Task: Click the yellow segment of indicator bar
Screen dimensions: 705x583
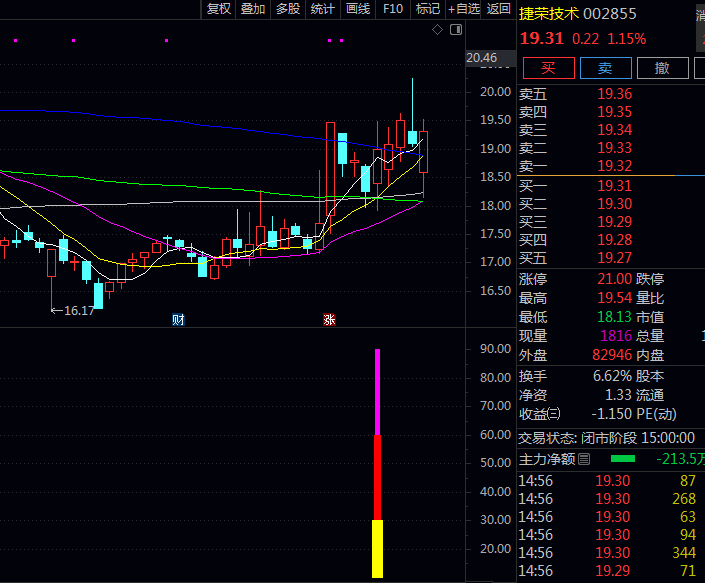Action: click(x=377, y=548)
